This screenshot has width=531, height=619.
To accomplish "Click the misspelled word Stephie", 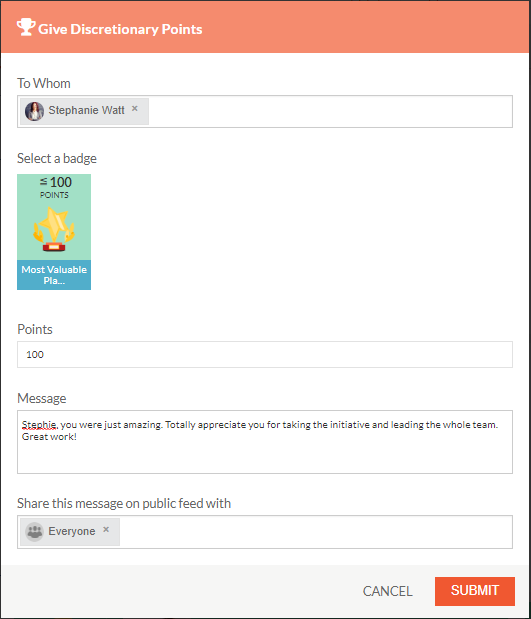I will click(x=39, y=425).
